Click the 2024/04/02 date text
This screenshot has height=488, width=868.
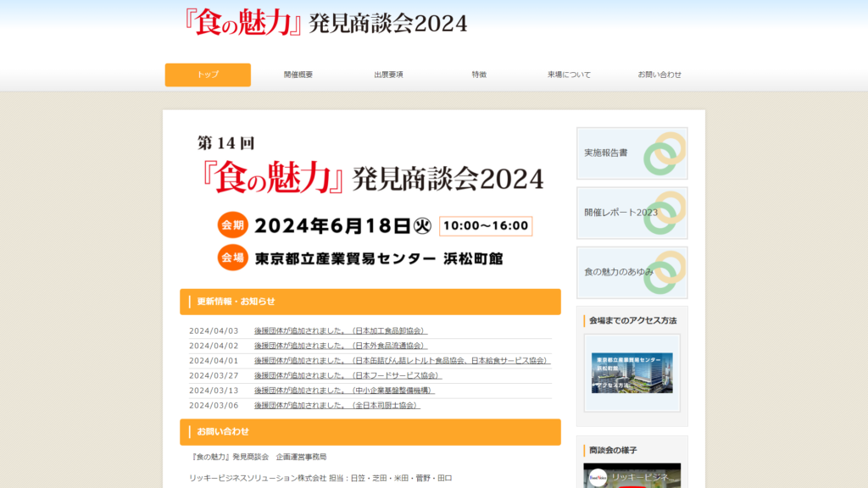(x=214, y=346)
